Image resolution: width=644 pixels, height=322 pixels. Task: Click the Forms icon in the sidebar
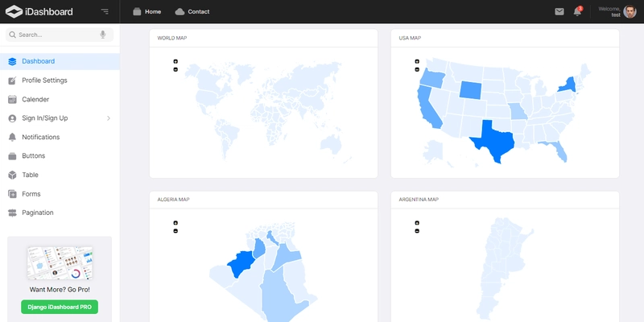click(x=12, y=194)
